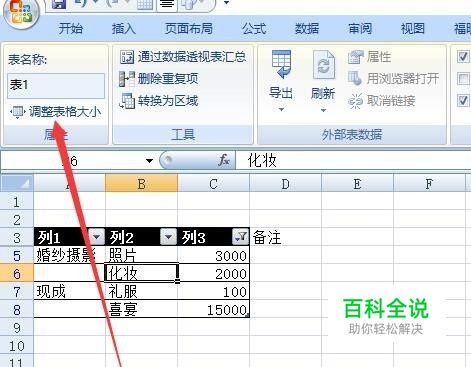Select the cell containing 备注
Screen dimensions: 471x367
285,237
